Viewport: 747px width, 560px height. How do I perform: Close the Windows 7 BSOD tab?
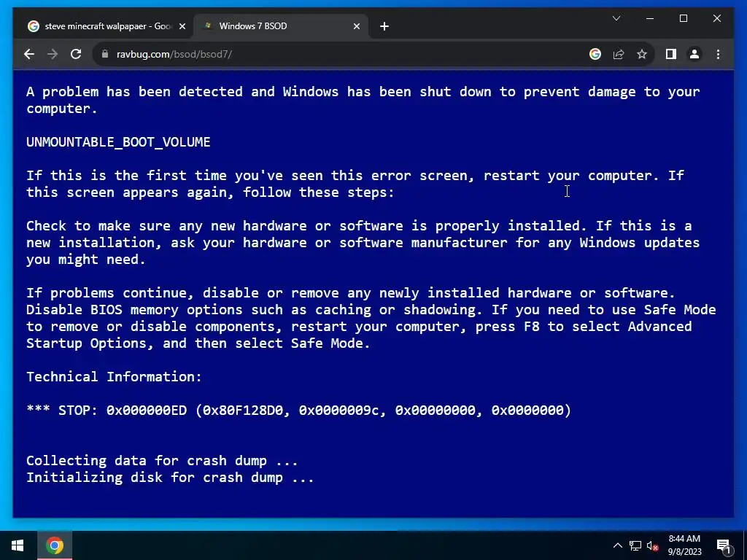(356, 26)
